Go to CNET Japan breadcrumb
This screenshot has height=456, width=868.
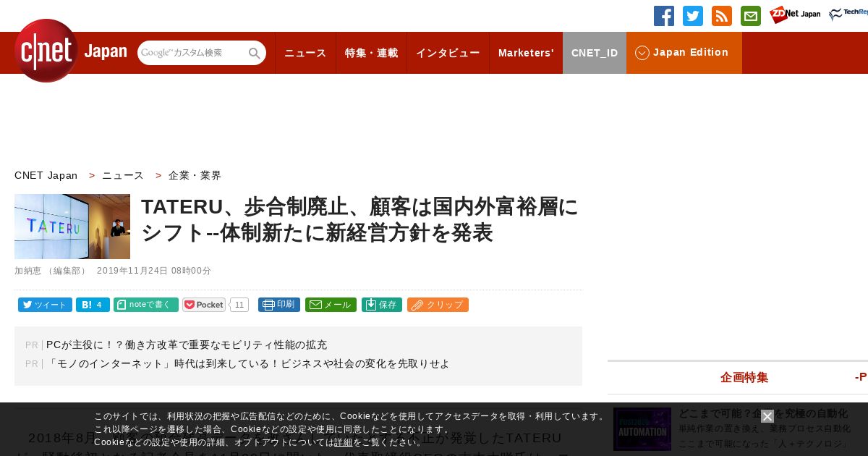(x=46, y=175)
